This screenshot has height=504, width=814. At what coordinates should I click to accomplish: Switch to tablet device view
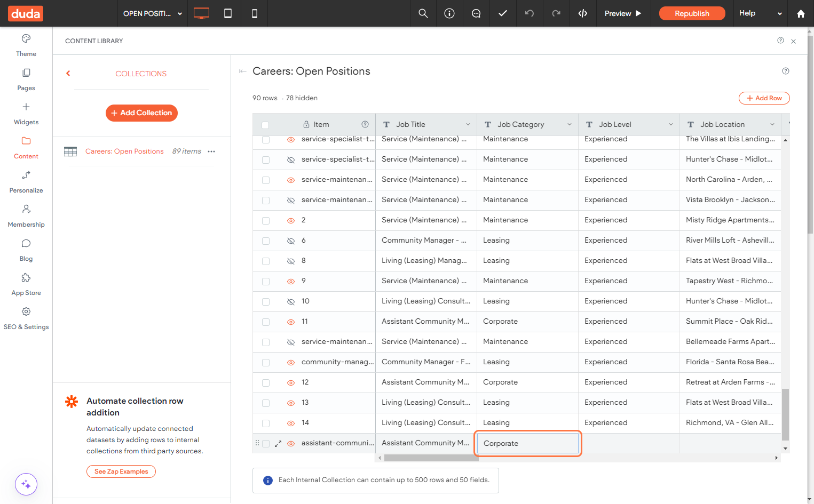pos(228,13)
